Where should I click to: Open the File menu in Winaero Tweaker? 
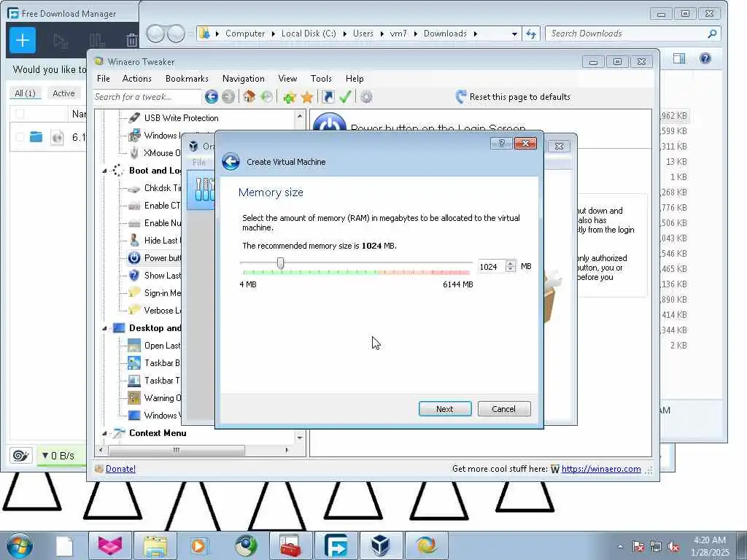point(103,79)
